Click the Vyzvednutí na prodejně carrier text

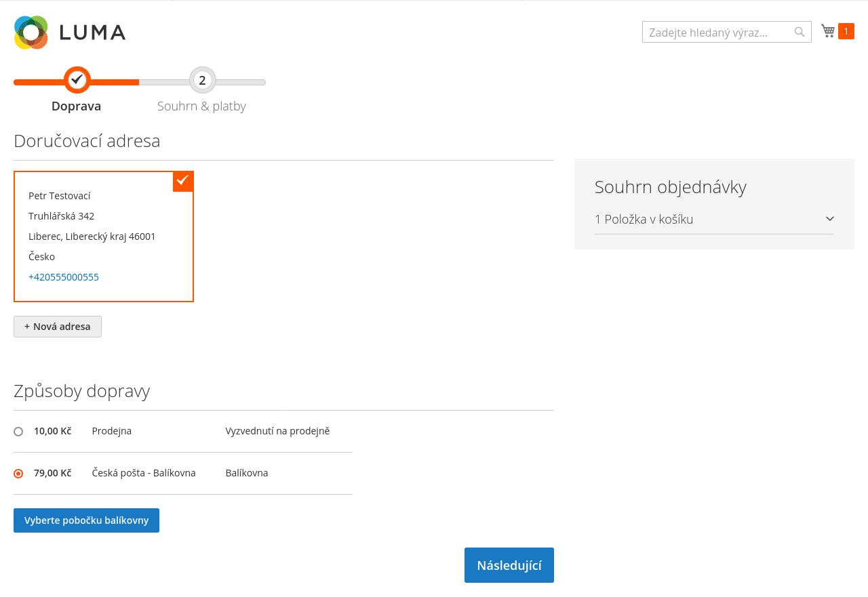[277, 431]
